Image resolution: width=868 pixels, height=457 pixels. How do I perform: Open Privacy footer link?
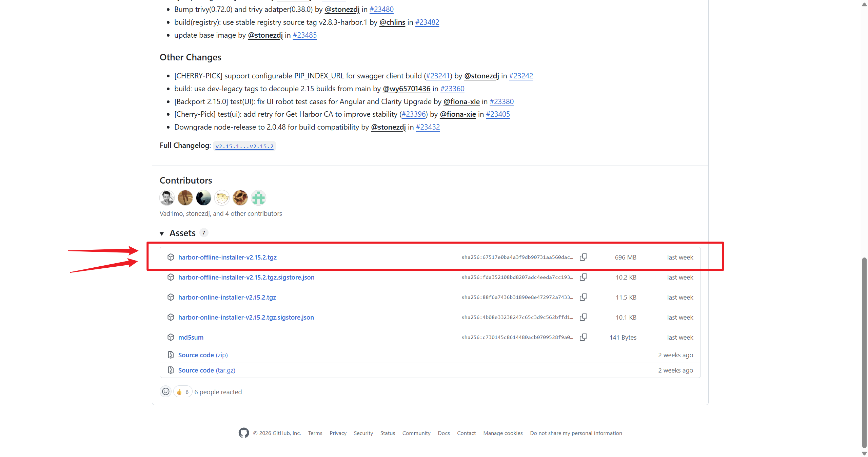point(338,433)
